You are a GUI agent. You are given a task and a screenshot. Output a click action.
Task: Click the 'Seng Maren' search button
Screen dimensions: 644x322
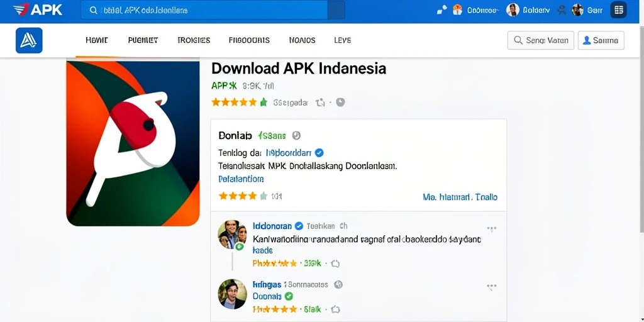(x=540, y=40)
